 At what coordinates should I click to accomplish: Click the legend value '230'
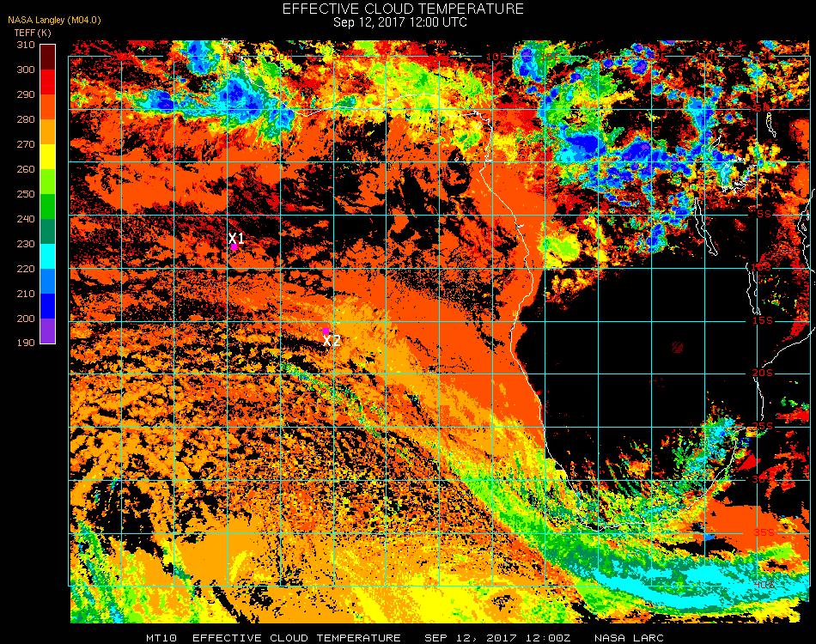26,244
